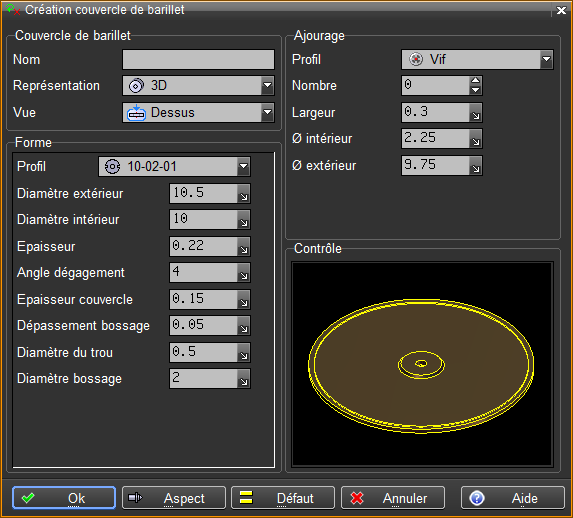573x518 pixels.
Task: Open the Représentation 3D dropdown
Action: pos(198,86)
